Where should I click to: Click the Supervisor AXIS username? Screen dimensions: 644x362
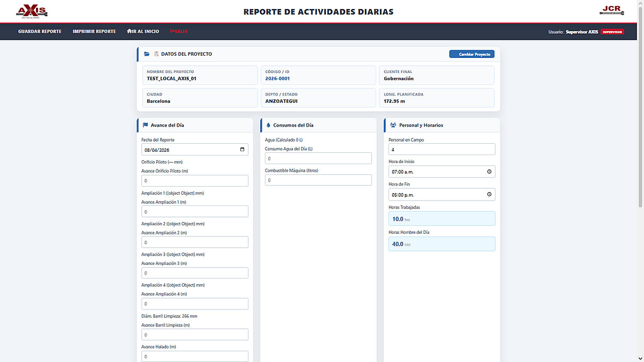click(x=582, y=32)
